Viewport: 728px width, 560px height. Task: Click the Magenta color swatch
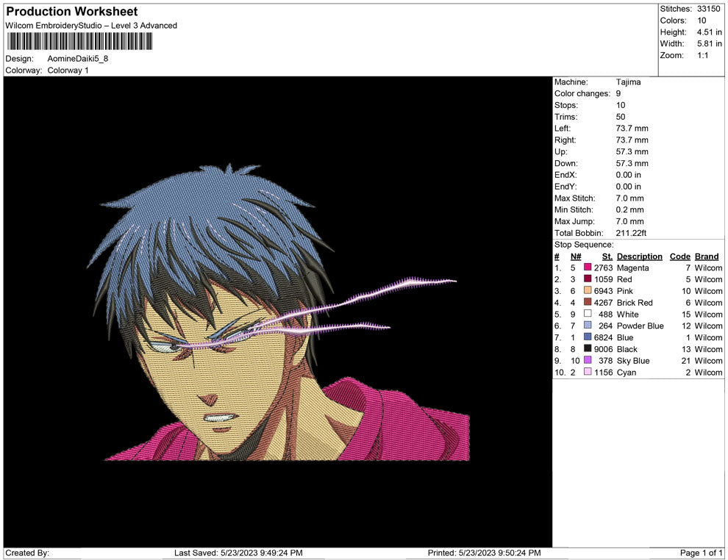pyautogui.click(x=588, y=268)
